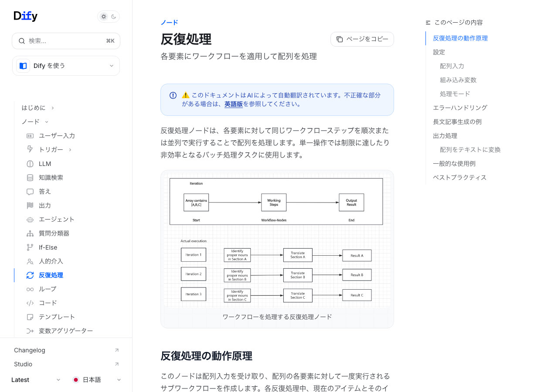The height and width of the screenshot is (392, 558).
Task: Click the 質問分類器 hierarchy icon
Action: point(30,233)
